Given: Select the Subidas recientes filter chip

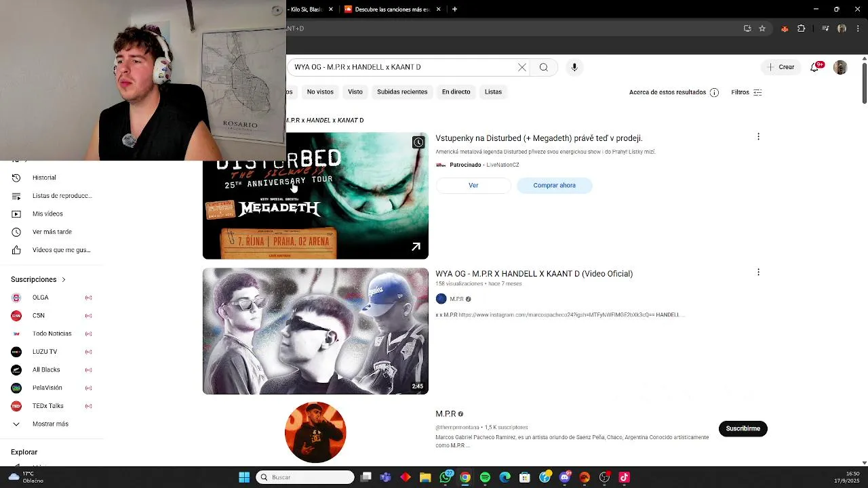Looking at the screenshot, I should click(402, 91).
